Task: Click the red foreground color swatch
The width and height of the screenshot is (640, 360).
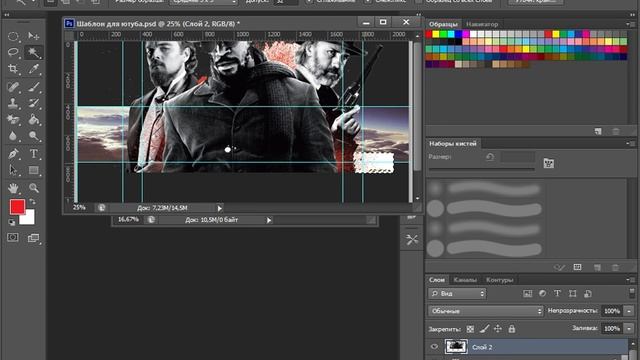Action: 17,207
